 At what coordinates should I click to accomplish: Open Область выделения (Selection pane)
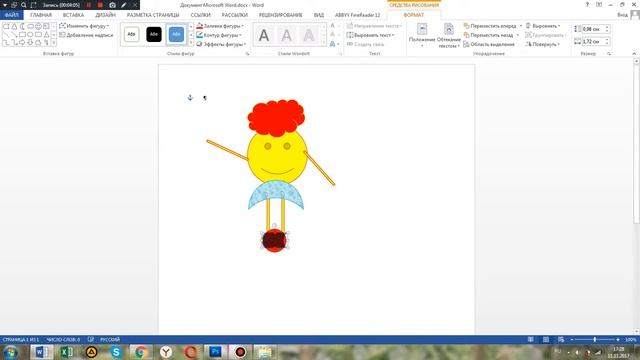click(489, 44)
